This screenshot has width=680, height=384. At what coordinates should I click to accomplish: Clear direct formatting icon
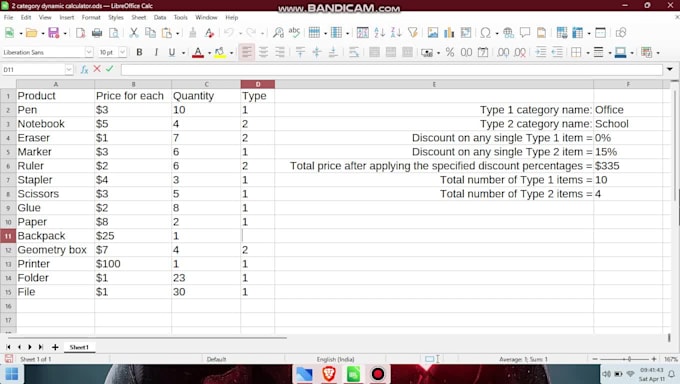click(209, 33)
